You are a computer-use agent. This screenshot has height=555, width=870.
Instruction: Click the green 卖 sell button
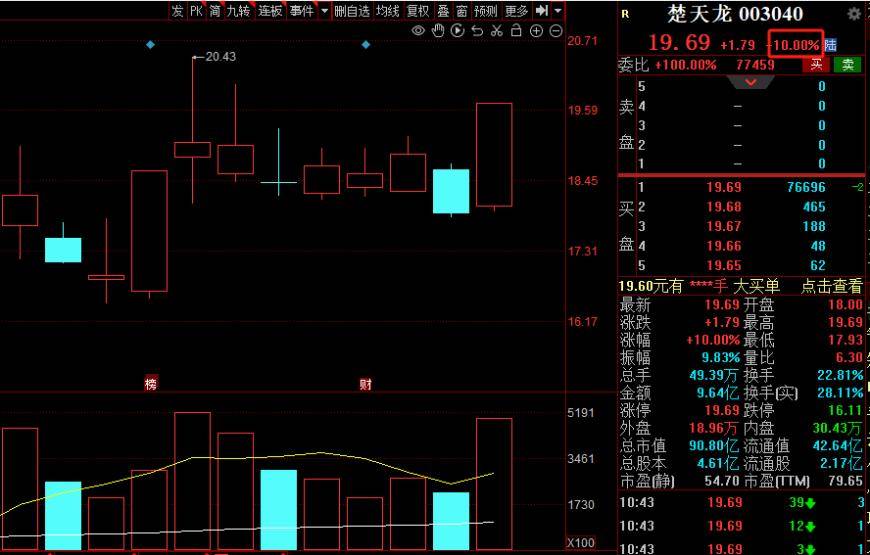(847, 64)
